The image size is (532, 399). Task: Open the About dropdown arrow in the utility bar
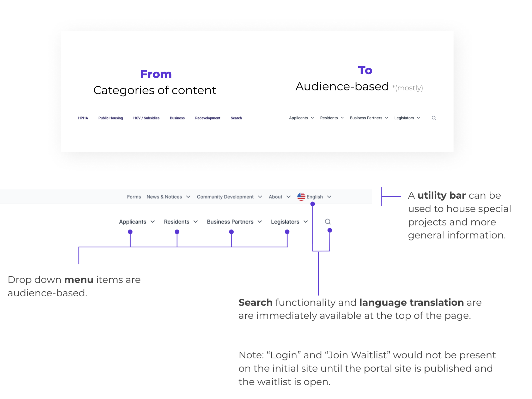pyautogui.click(x=288, y=197)
